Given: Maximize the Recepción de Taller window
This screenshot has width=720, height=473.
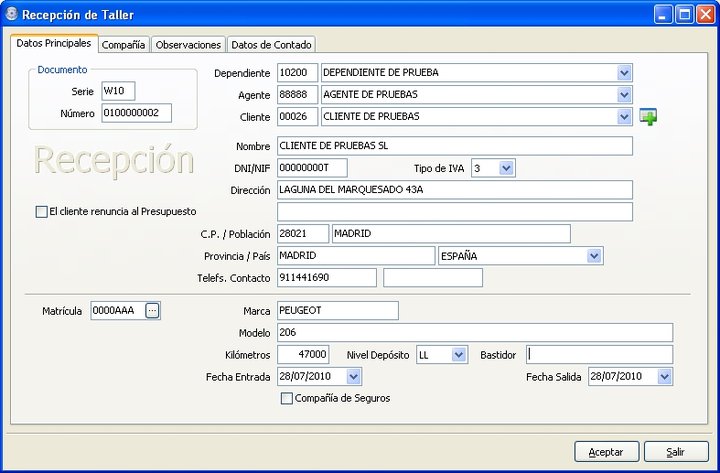Looking at the screenshot, I should (x=684, y=15).
